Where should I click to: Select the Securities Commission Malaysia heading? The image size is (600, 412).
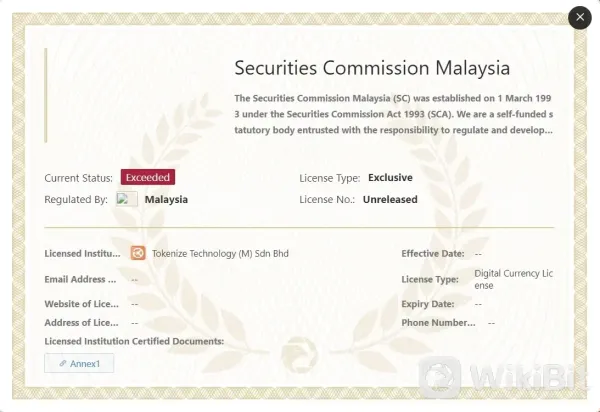tap(372, 68)
